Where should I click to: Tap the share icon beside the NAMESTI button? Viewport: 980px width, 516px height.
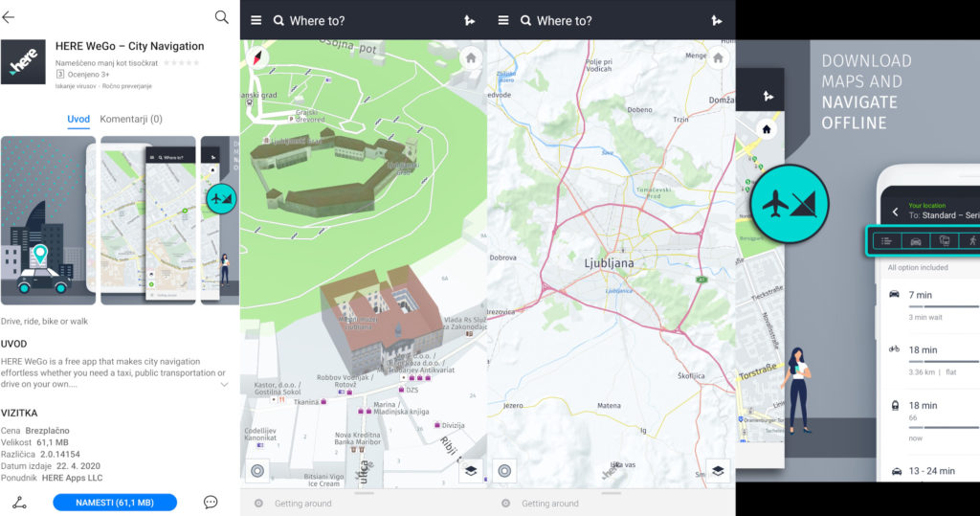pos(18,502)
